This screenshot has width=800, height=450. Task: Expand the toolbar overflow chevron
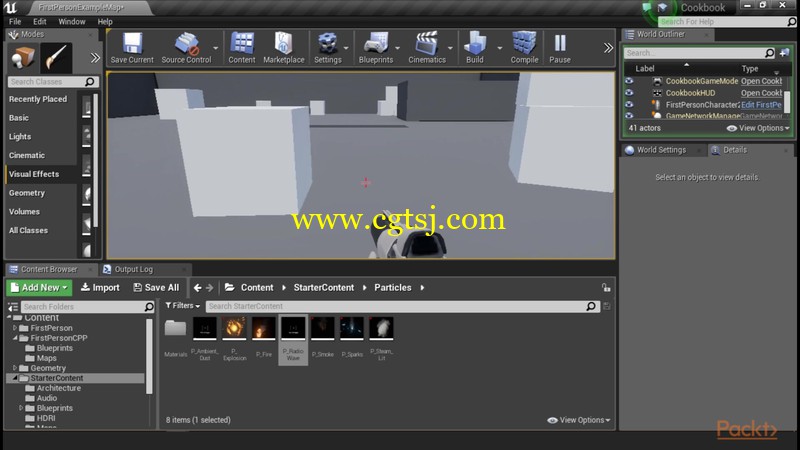tap(608, 48)
